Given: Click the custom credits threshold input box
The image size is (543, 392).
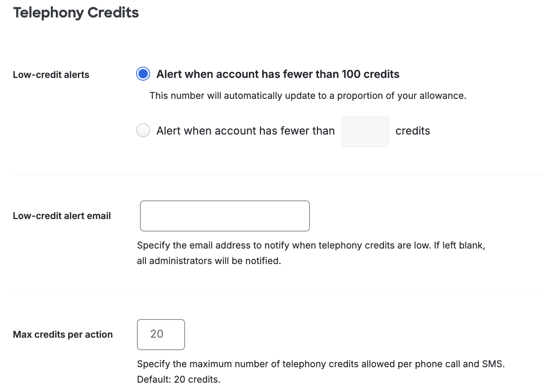Looking at the screenshot, I should [365, 131].
